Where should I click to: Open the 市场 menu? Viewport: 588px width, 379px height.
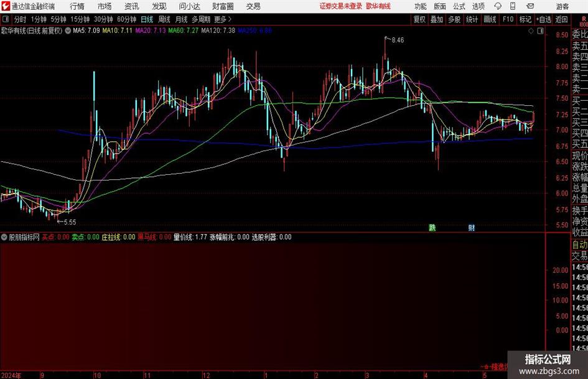coord(105,6)
